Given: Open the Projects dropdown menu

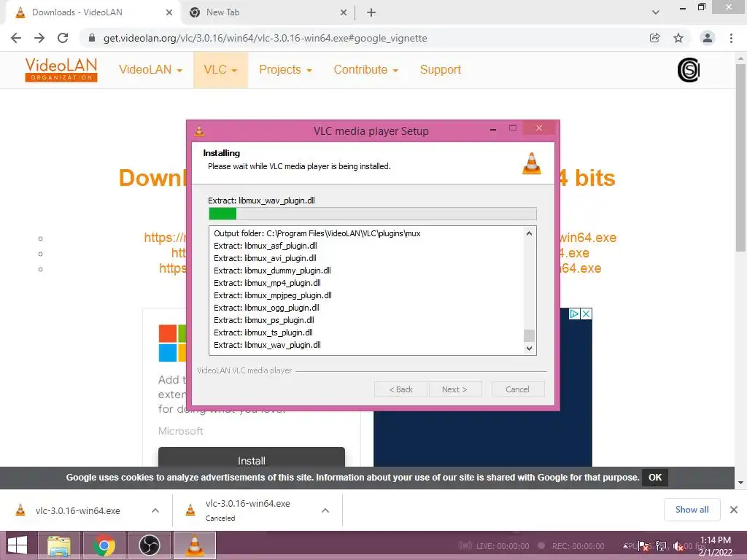Looking at the screenshot, I should pyautogui.click(x=285, y=70).
